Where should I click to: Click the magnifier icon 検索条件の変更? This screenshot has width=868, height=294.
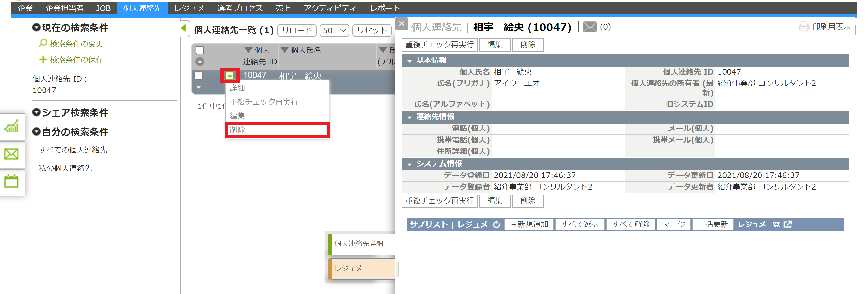click(x=43, y=43)
